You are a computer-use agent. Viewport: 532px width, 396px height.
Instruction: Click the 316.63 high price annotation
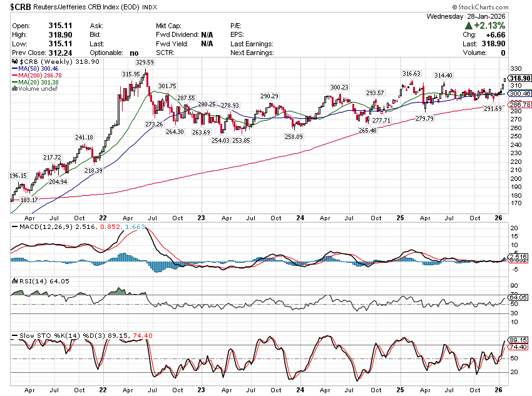[x=411, y=74]
